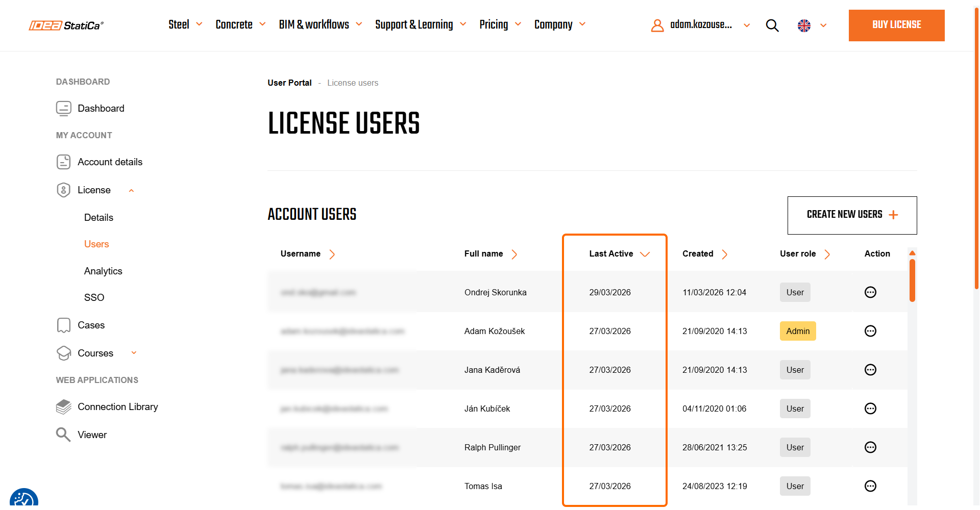
Task: Open the Viewer web application
Action: pyautogui.click(x=92, y=435)
